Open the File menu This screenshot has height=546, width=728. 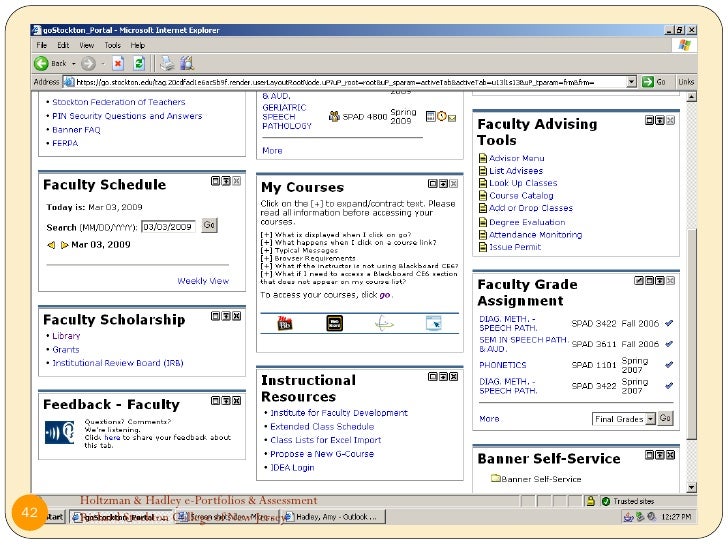(x=42, y=45)
